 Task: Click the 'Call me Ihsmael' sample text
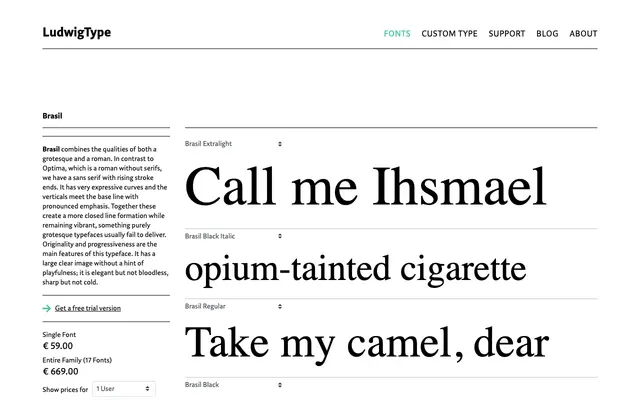(x=365, y=187)
